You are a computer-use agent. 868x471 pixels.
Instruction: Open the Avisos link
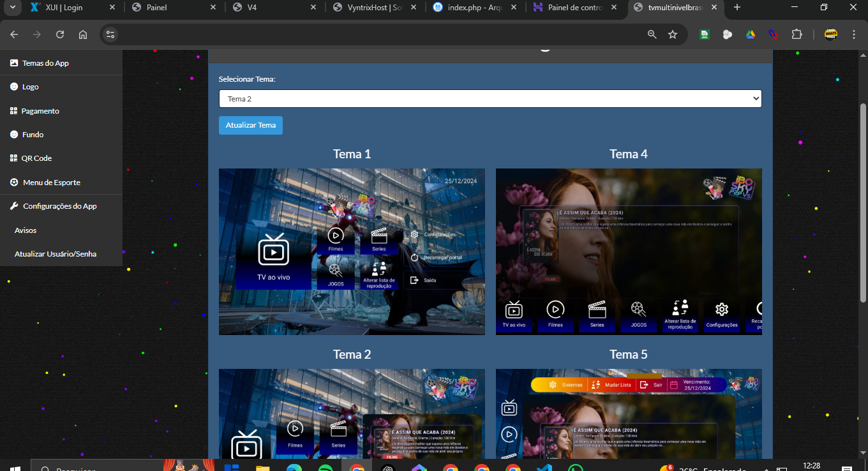point(26,230)
